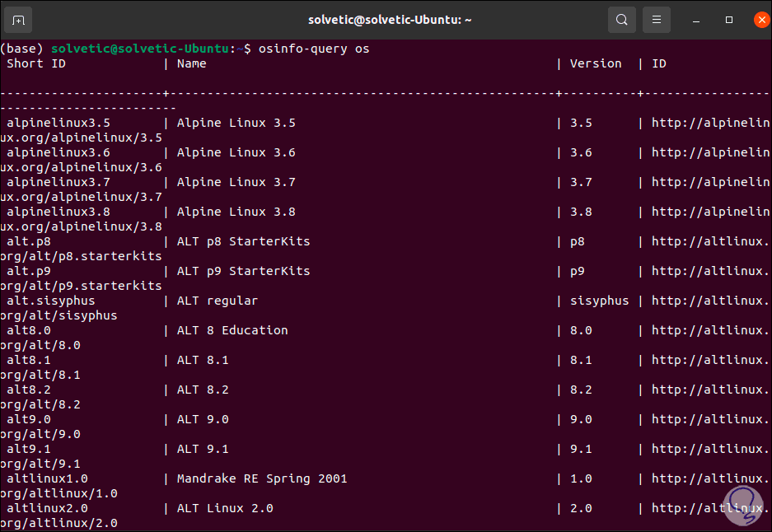This screenshot has height=532, width=772.
Task: Open the search function with the magnifier icon
Action: pos(621,19)
